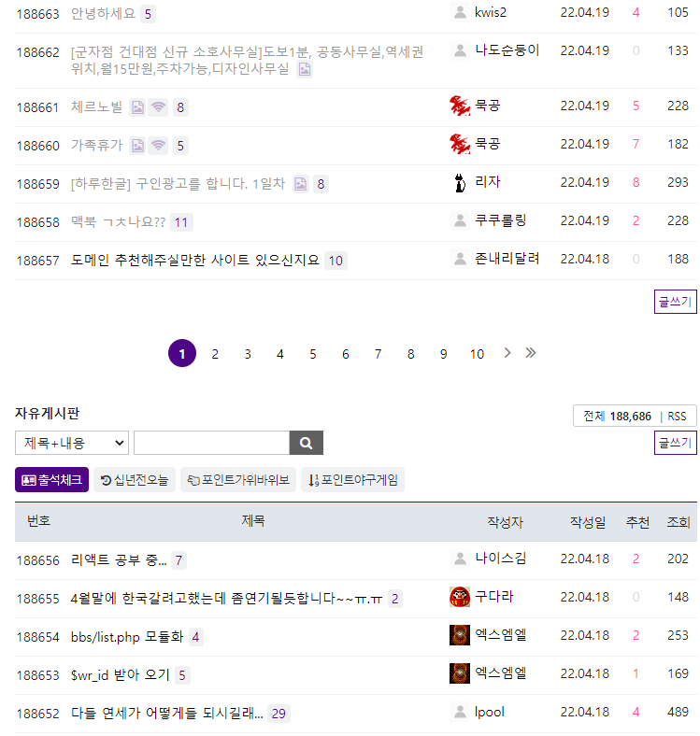The image size is (700, 736).
Task: Go to page 9
Action: (x=444, y=354)
